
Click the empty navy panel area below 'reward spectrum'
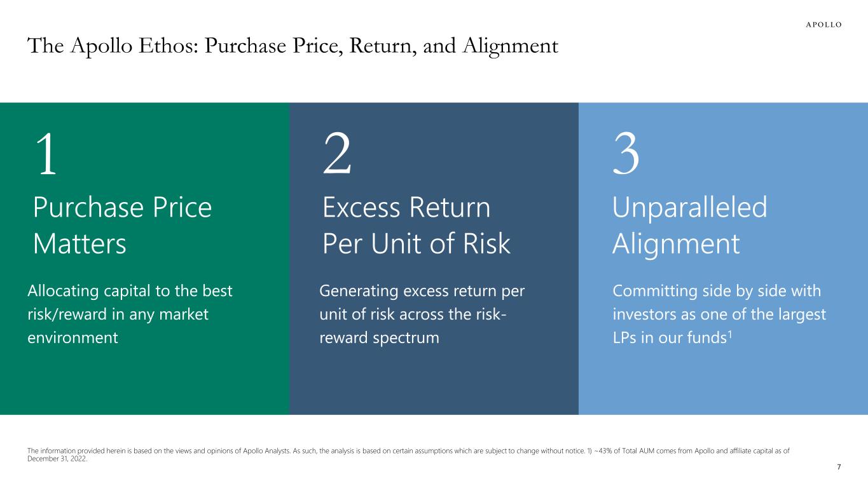434,381
